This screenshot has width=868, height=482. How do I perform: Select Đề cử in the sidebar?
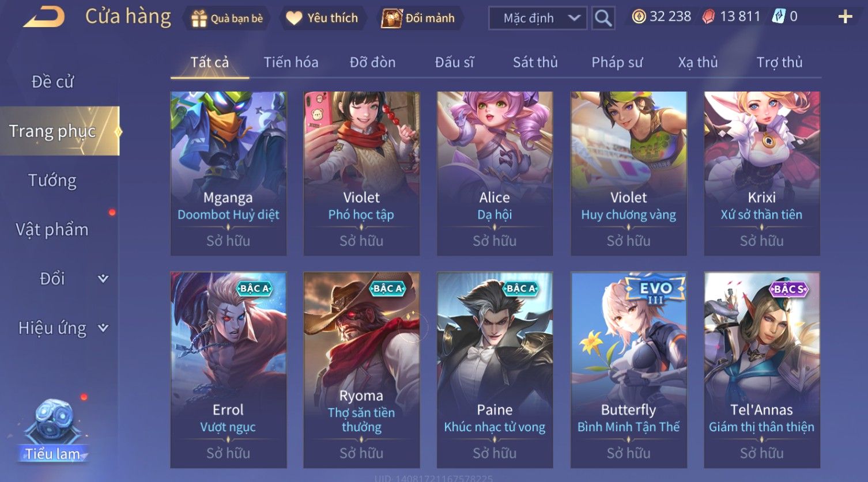52,82
